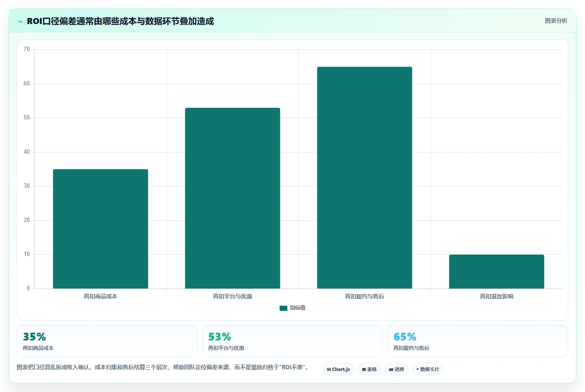Click the icon inside the 表格 chip
The height and width of the screenshot is (392, 585).
coord(364,369)
